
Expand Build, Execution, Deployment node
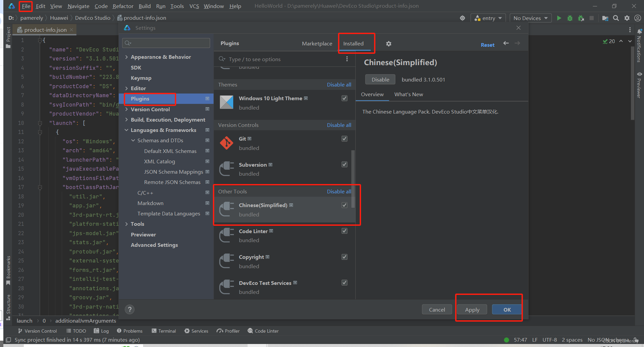click(126, 120)
